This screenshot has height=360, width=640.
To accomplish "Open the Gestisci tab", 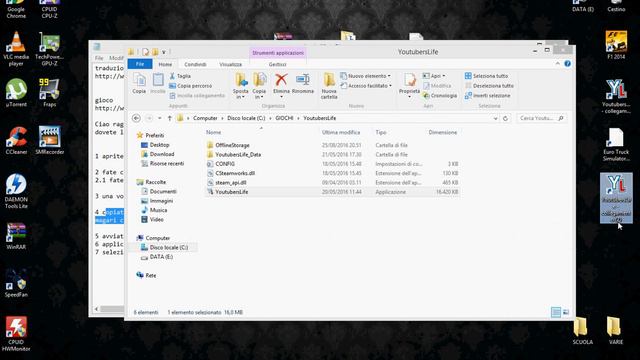I will [278, 64].
